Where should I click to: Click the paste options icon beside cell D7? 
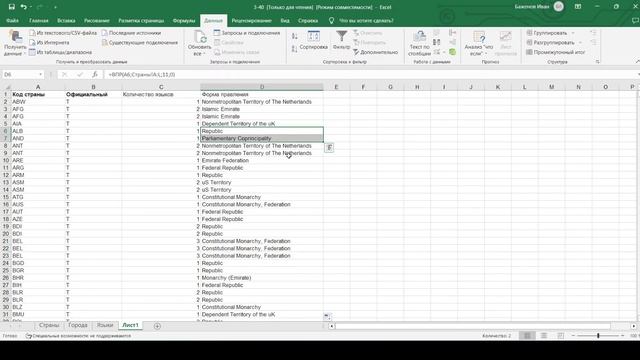[x=329, y=147]
